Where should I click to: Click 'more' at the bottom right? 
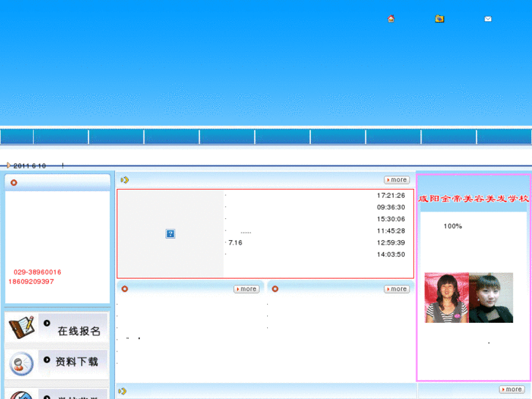512,389
